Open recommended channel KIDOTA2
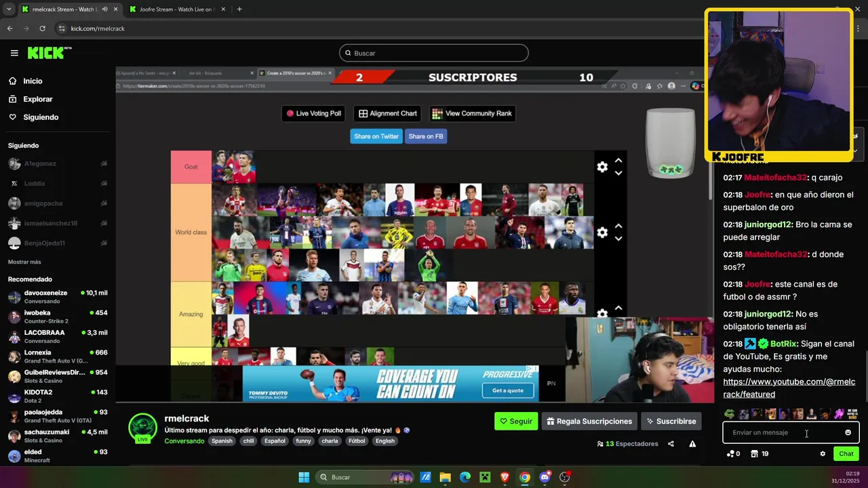 coord(58,396)
